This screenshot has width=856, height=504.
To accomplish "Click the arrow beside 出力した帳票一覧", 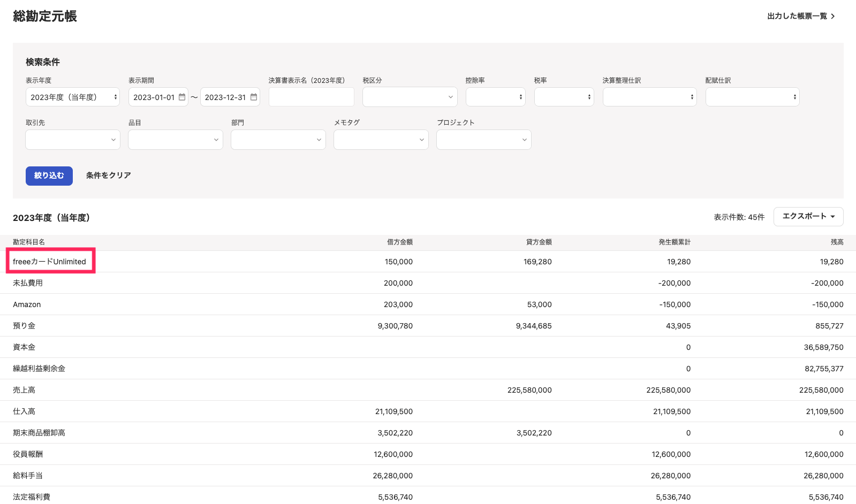I will (832, 17).
